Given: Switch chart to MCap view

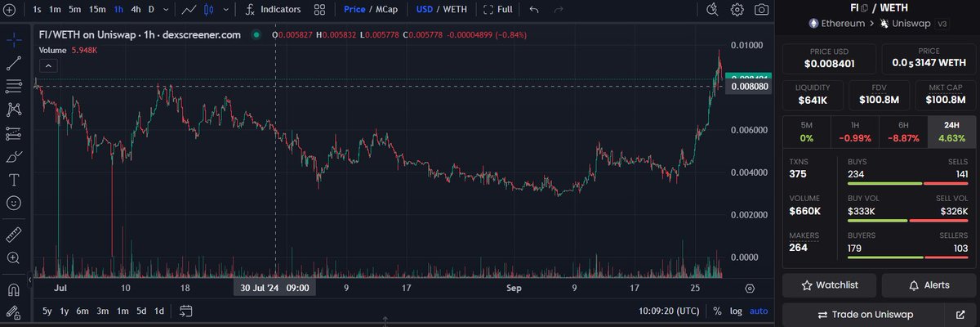Looking at the screenshot, I should [388, 10].
